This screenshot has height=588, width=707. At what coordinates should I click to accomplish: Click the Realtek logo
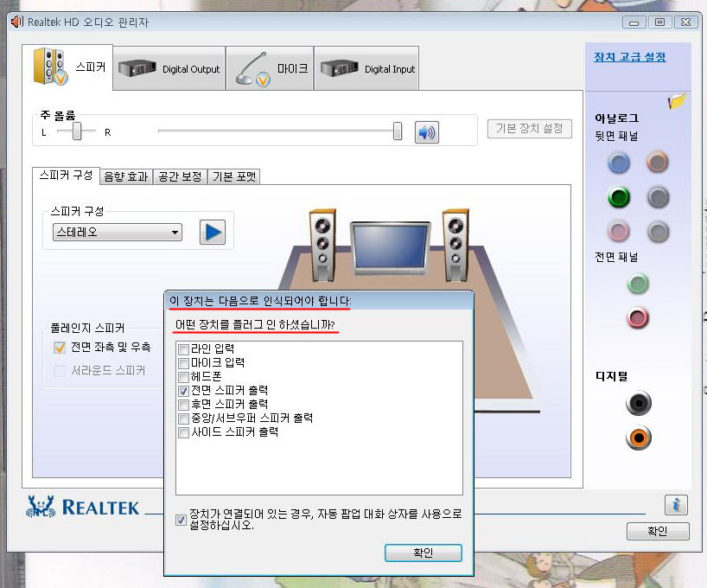83,507
